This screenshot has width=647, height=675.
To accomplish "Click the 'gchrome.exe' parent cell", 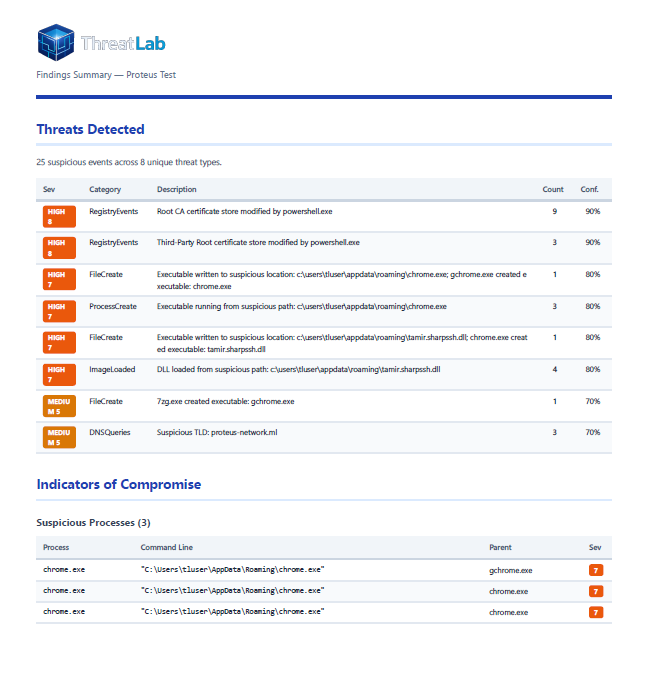I will tap(511, 570).
